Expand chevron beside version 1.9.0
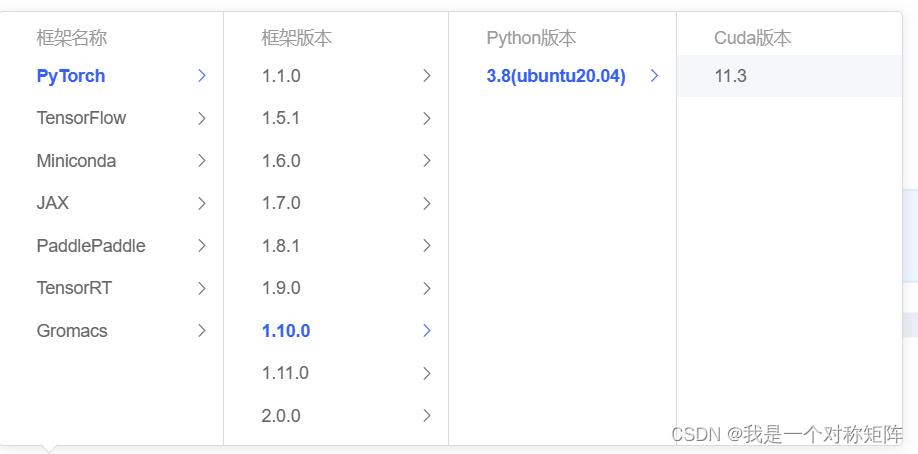 (x=427, y=288)
